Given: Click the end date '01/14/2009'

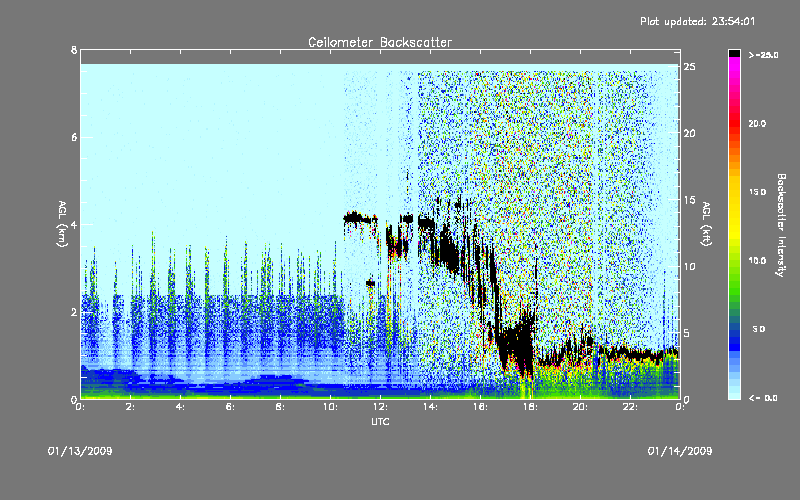Looking at the screenshot, I should pos(680,451).
